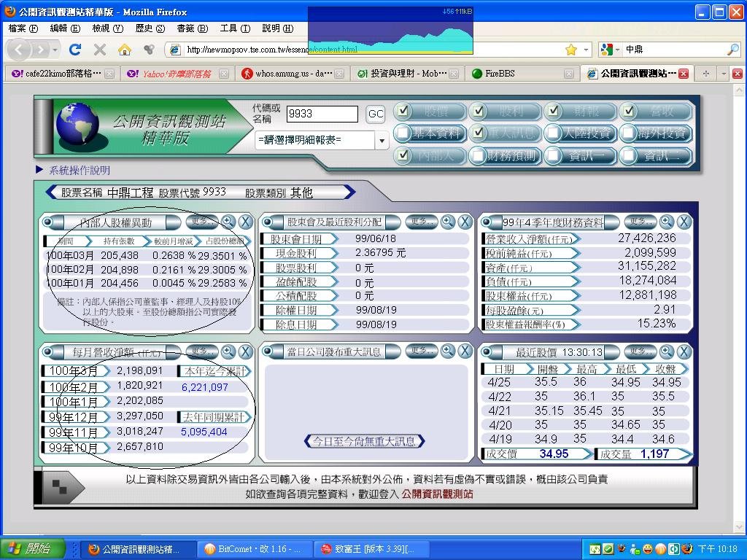
Task: Close the FireBBS tab
Action: [x=568, y=74]
